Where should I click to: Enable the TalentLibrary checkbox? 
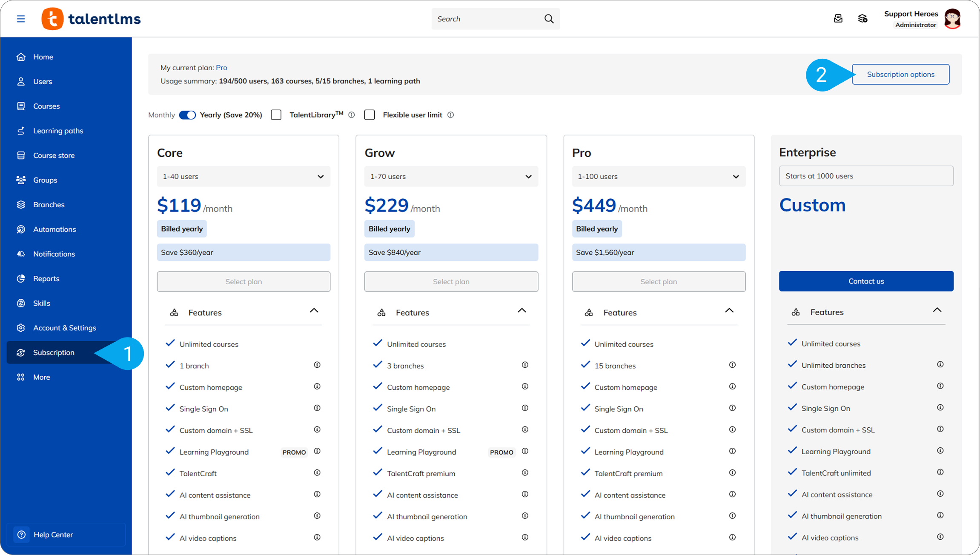pos(276,115)
